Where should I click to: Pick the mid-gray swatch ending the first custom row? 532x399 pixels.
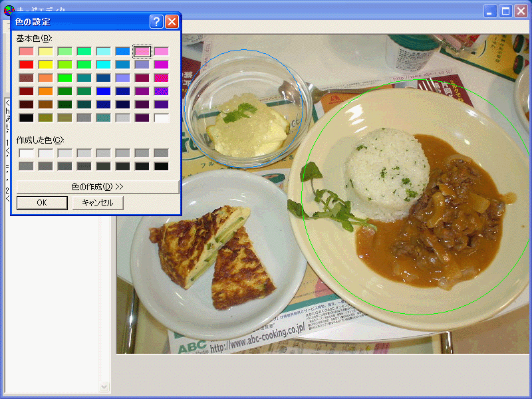tap(161, 153)
